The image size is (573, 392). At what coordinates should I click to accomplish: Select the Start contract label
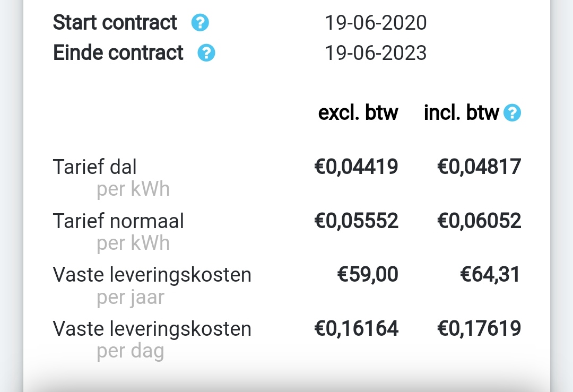(x=115, y=23)
